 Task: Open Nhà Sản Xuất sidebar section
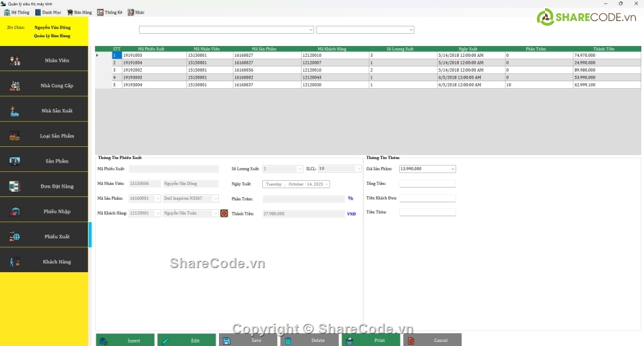[44, 111]
